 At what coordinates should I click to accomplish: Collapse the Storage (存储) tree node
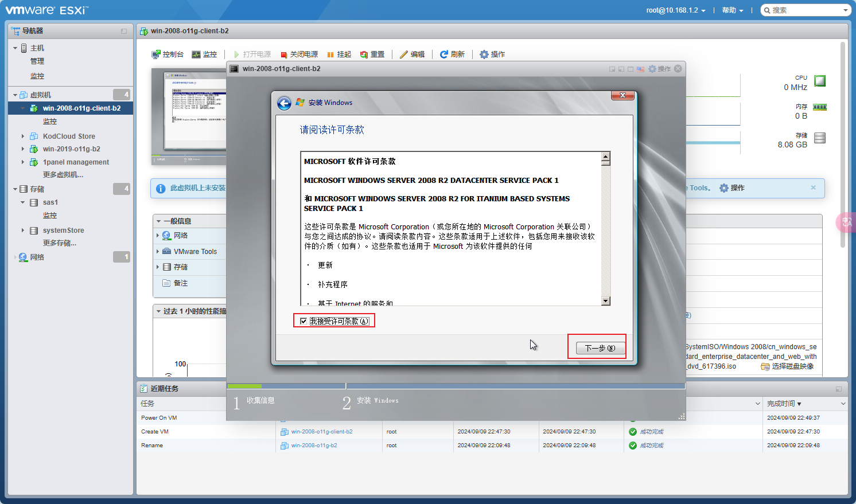click(15, 189)
